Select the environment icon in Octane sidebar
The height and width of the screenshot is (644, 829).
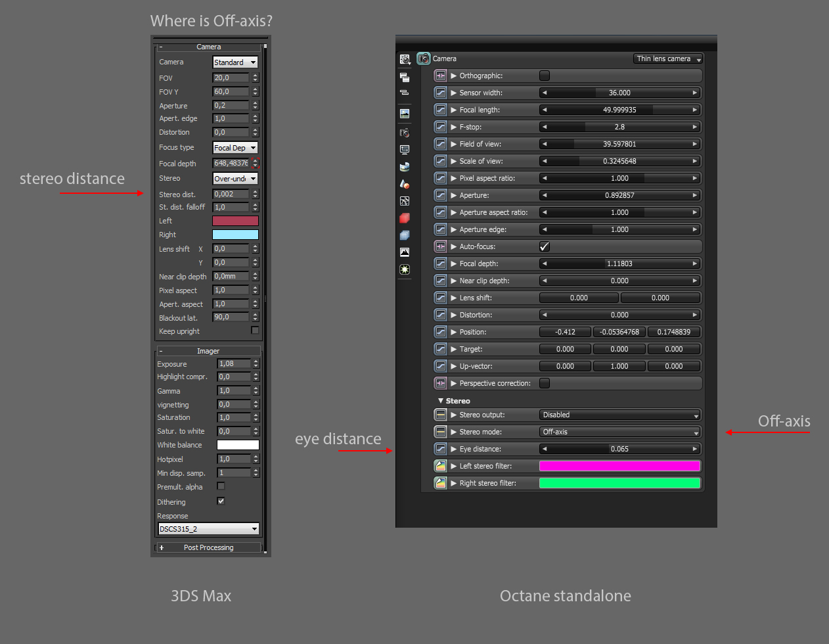pos(405,167)
